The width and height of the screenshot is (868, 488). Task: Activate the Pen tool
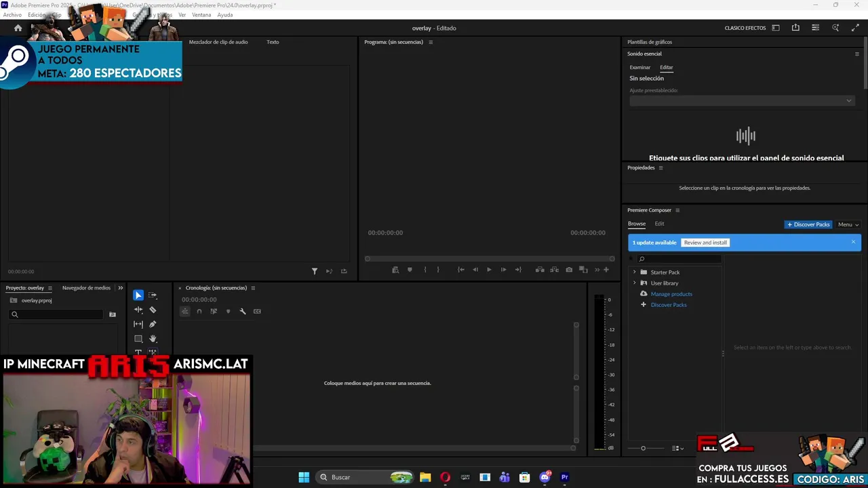pos(153,324)
